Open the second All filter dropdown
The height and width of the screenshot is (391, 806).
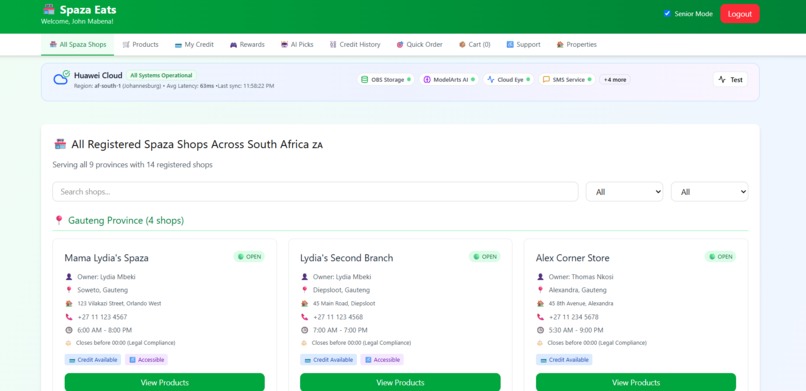coord(709,192)
